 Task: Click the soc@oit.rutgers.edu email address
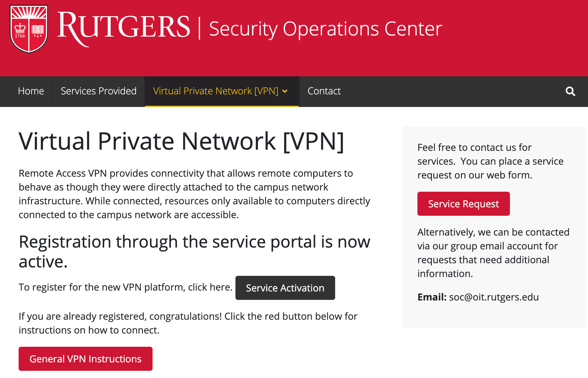[x=494, y=297]
